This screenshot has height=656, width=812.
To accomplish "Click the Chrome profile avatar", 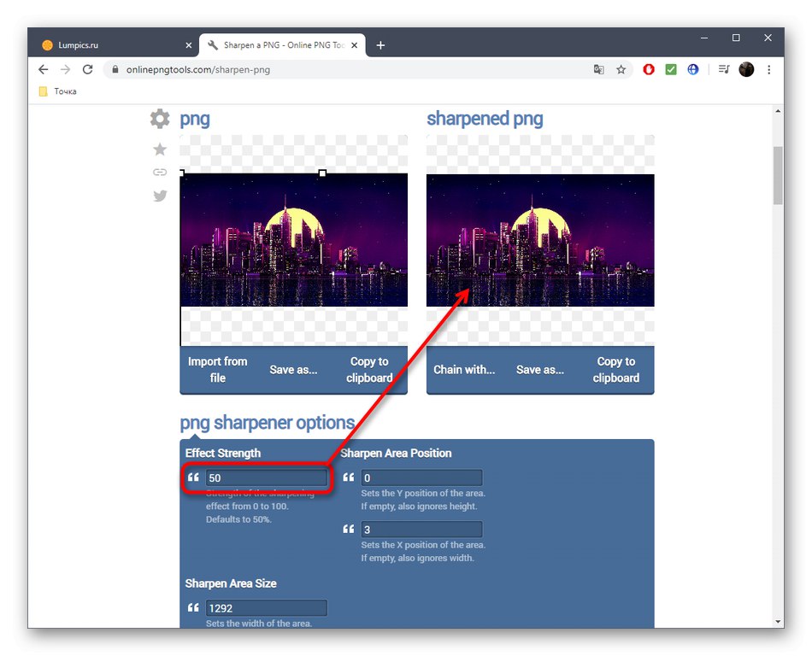I will click(745, 69).
